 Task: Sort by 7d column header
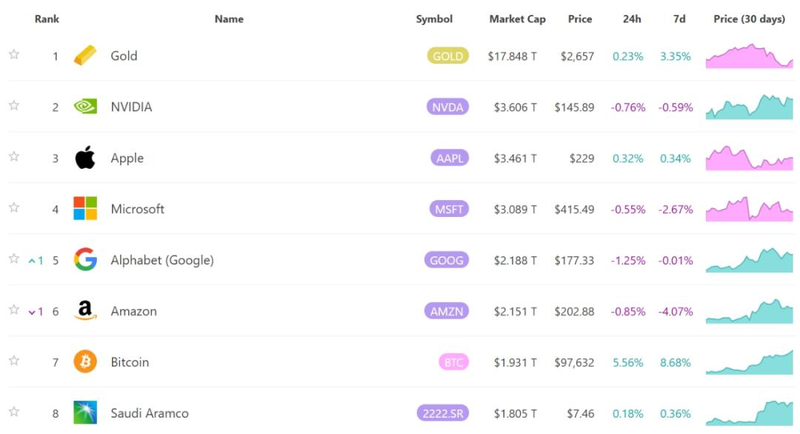679,19
